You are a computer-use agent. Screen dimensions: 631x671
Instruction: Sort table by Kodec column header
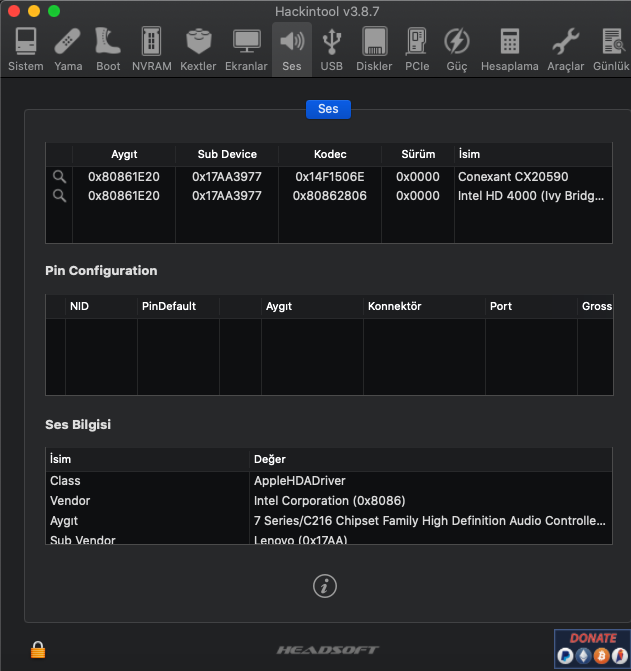tap(329, 154)
